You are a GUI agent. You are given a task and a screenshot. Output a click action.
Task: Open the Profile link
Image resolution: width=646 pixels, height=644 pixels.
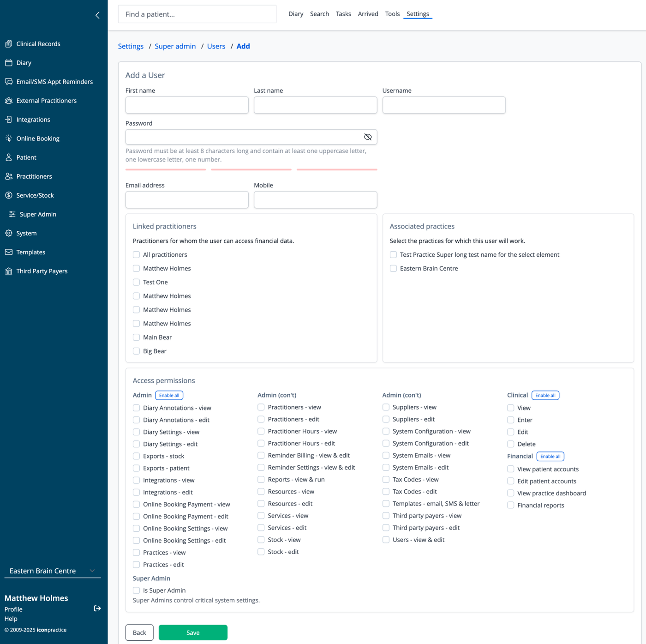(x=13, y=609)
